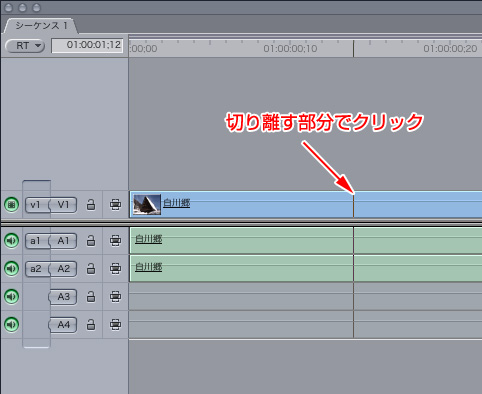Viewport: 482px width, 394px height.
Task: Mute the A2 audio track
Action: tap(11, 268)
